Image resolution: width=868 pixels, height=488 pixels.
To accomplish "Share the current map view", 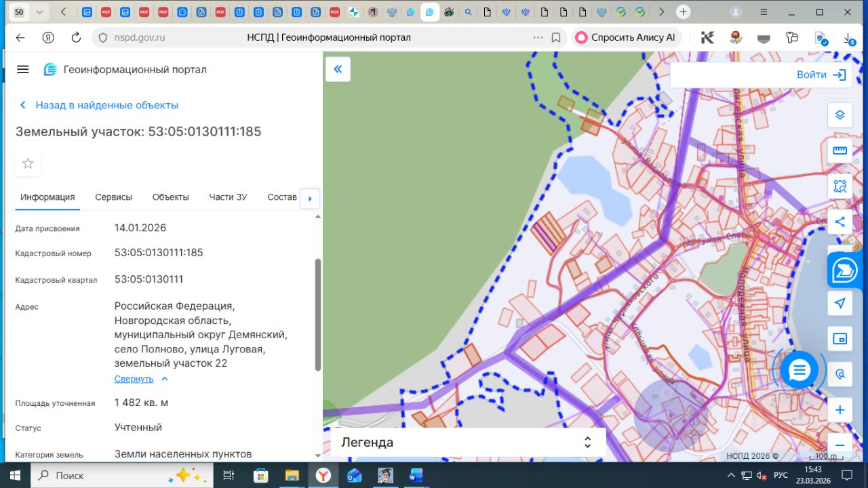I will pos(840,222).
